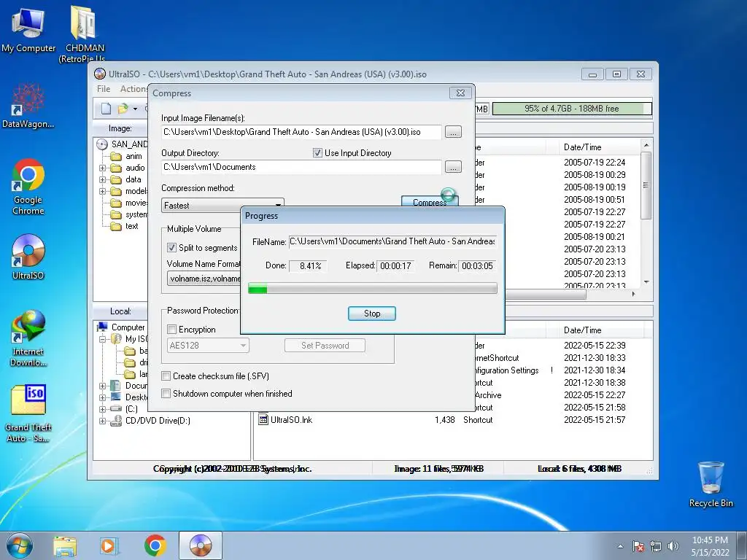Toggle Use Input Directory checkbox

click(317, 153)
